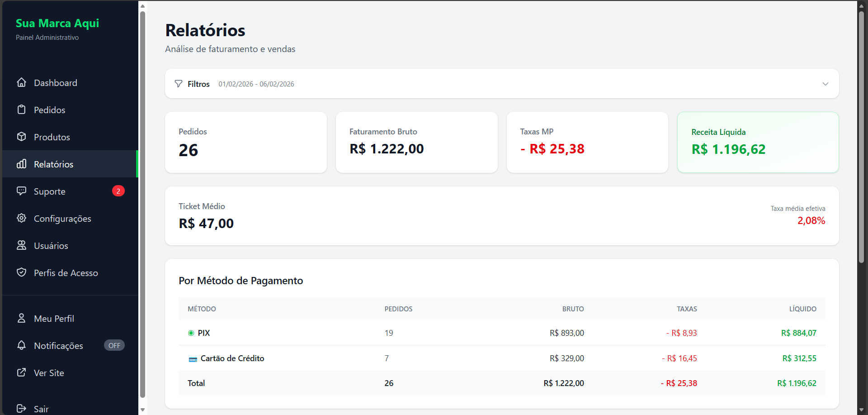Toggle the Notificações OFF switch

point(114,345)
